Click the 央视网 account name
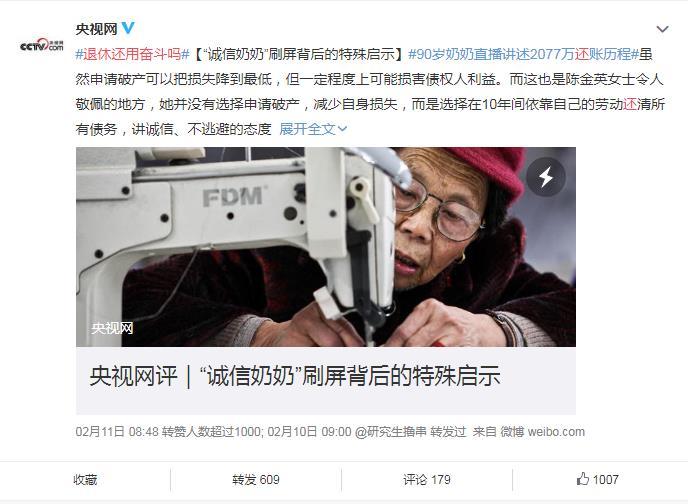This screenshot has width=688, height=504. click(x=97, y=29)
